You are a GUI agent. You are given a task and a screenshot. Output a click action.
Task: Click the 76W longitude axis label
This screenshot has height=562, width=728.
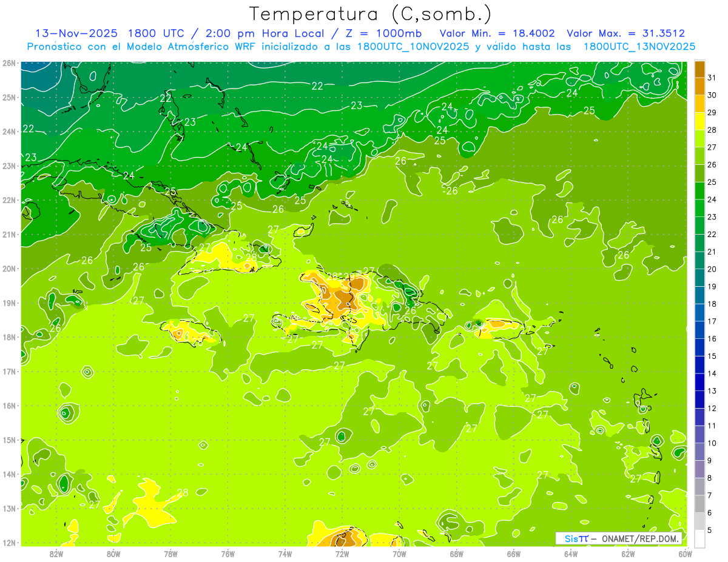227,554
